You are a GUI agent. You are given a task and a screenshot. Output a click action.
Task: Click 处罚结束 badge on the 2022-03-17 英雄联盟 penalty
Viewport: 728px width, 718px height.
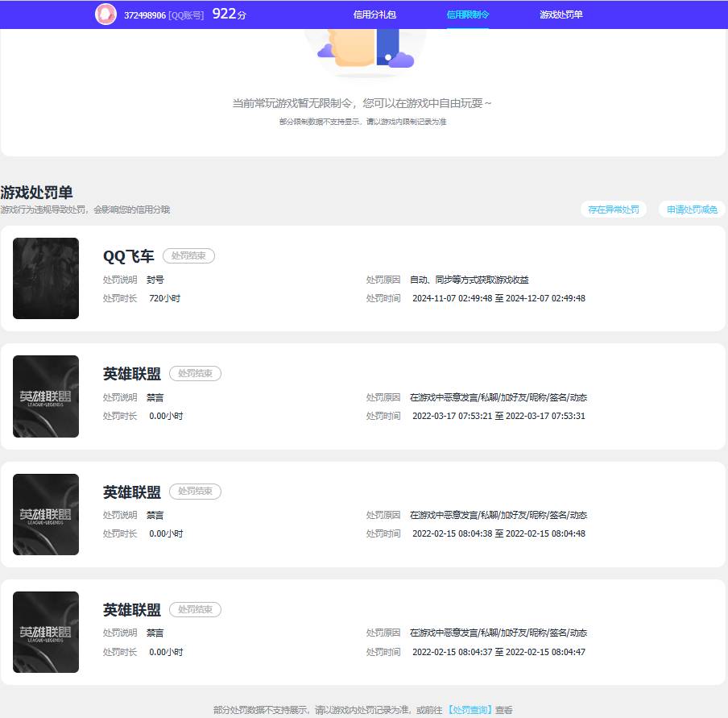195,373
